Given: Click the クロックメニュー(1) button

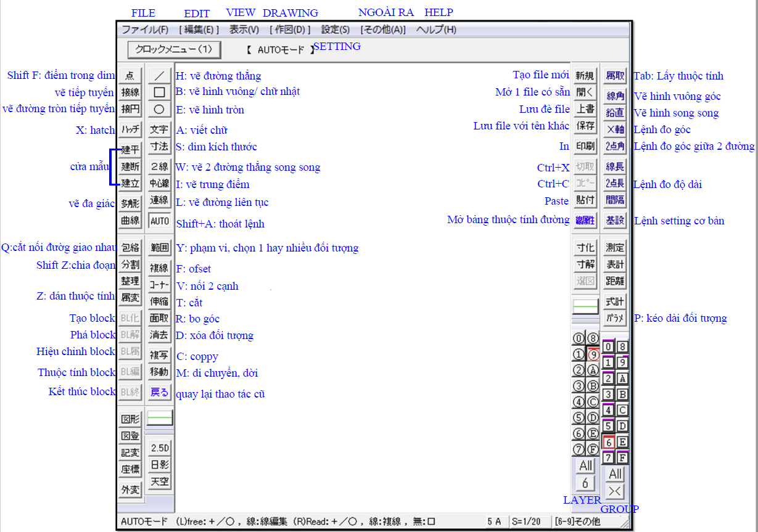Looking at the screenshot, I should tap(173, 49).
